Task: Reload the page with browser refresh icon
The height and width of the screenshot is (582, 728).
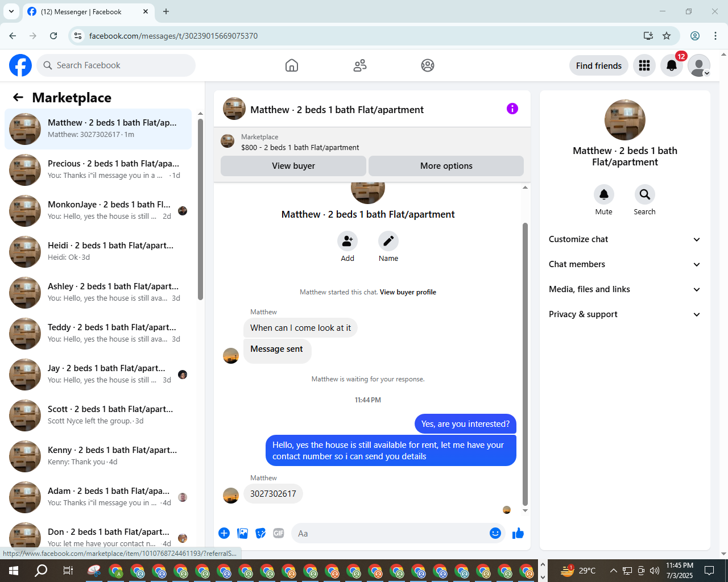Action: 53,36
